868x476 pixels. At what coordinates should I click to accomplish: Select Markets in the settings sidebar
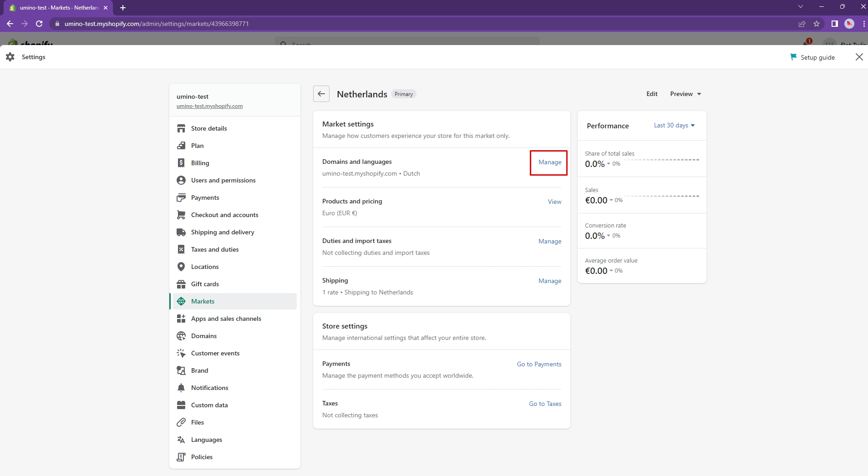click(203, 301)
